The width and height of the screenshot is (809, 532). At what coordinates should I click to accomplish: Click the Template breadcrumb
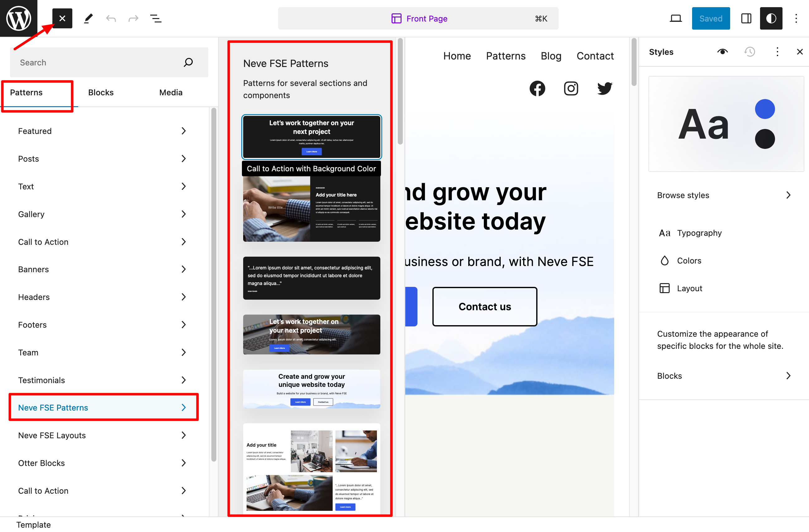(x=33, y=525)
